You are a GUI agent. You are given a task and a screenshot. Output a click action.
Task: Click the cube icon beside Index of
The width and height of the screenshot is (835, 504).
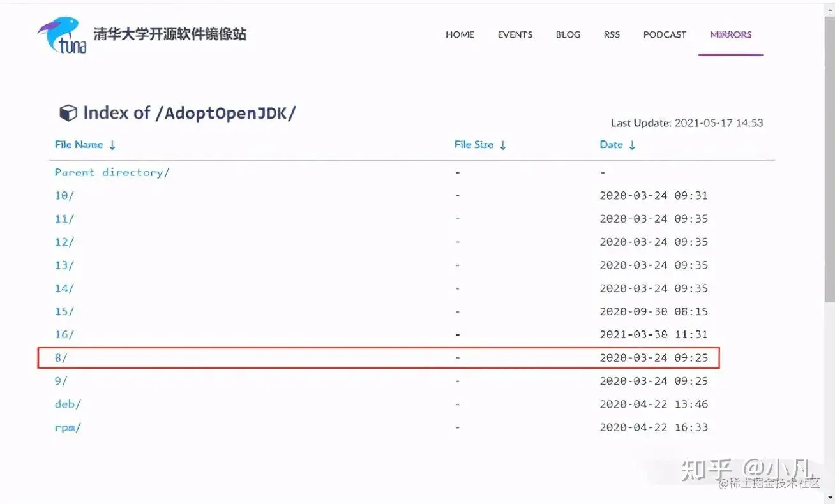point(68,114)
